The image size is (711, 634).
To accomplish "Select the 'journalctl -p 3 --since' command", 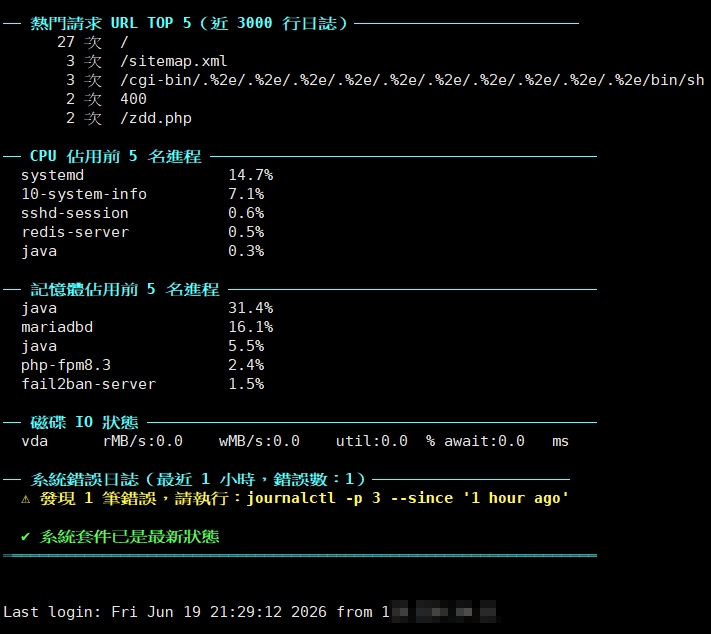I will coord(350,498).
